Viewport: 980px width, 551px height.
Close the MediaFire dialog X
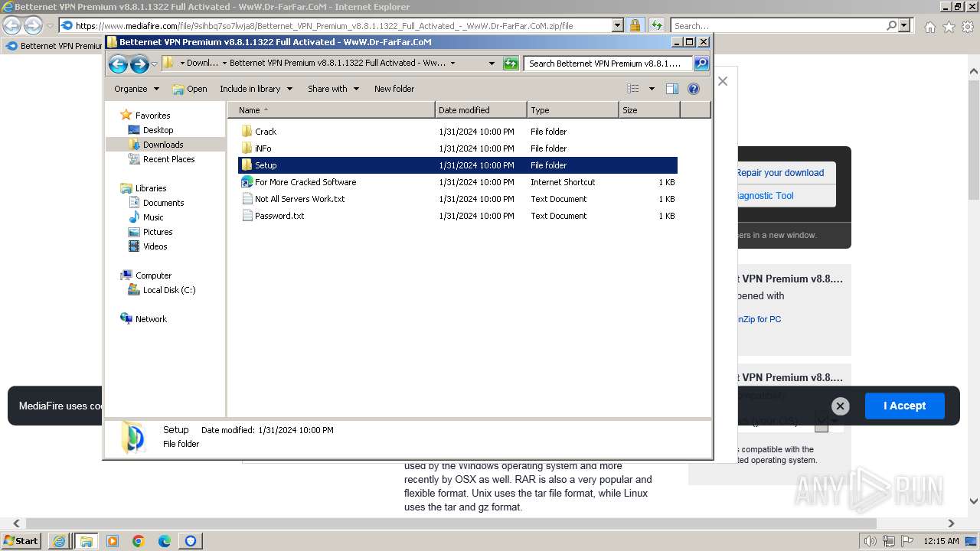723,81
